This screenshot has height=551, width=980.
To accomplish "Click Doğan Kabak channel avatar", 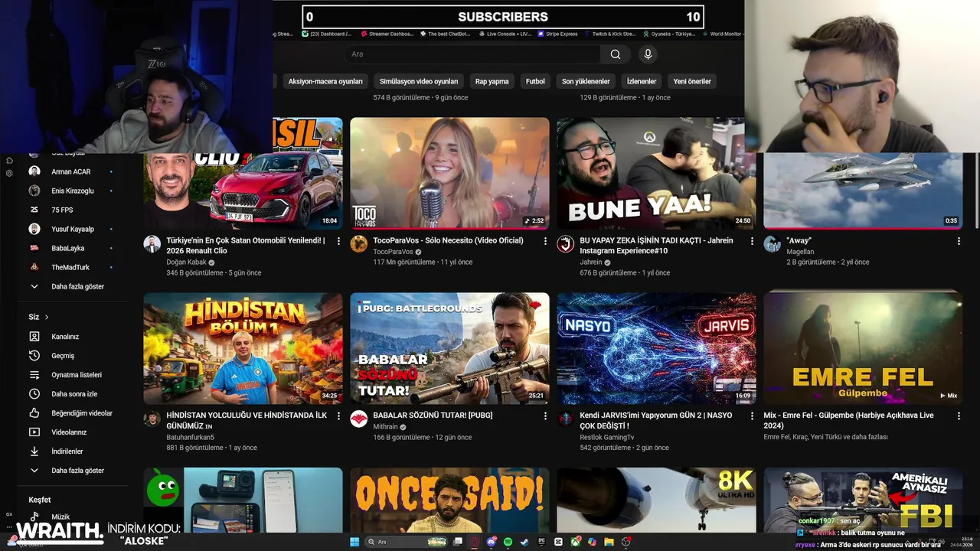I will point(152,244).
